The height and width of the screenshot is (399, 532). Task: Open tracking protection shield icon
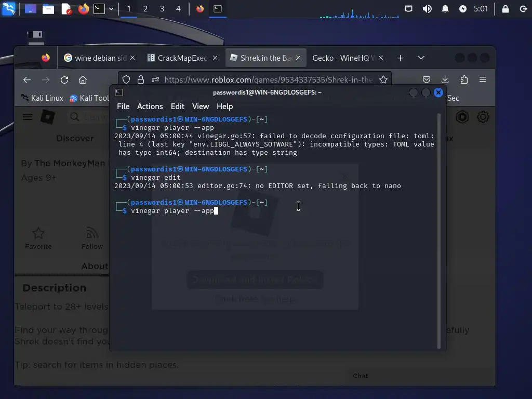pyautogui.click(x=126, y=79)
